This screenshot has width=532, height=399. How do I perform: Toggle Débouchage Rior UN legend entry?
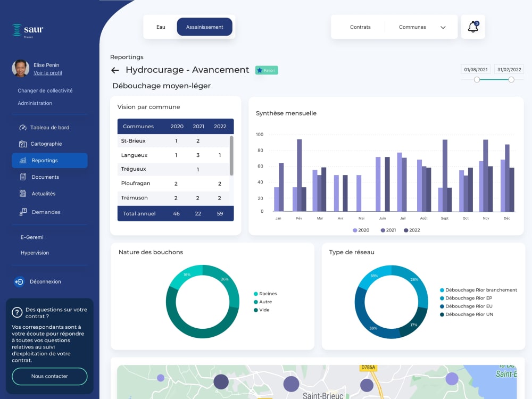pos(467,314)
